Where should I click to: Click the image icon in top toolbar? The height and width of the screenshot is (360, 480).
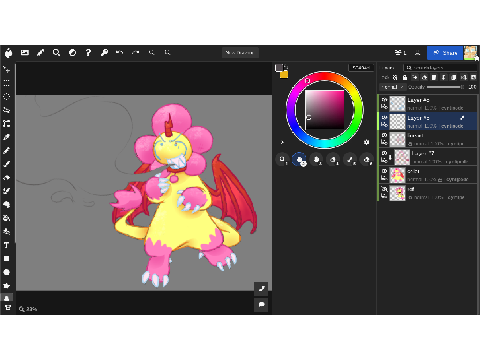point(25,53)
